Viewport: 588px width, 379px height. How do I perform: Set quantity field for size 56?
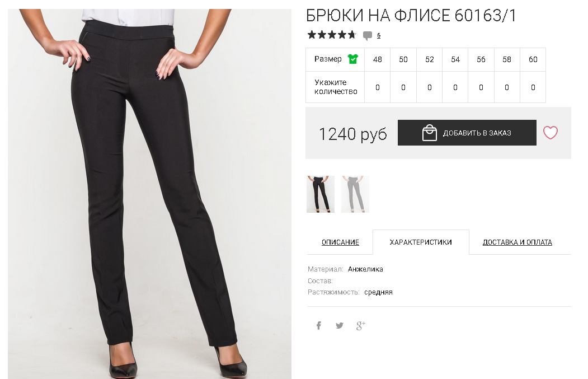pos(481,87)
